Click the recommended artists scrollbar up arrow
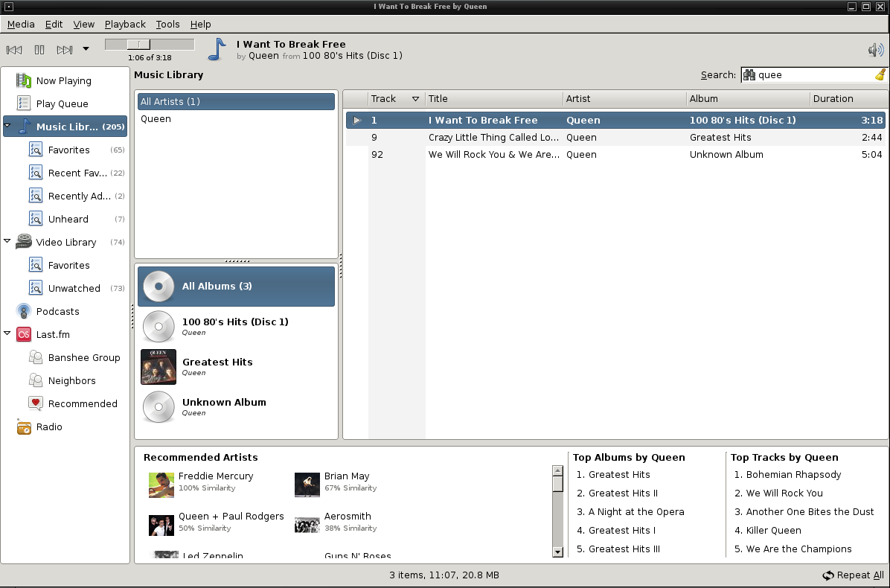The height and width of the screenshot is (588, 890). coord(557,470)
